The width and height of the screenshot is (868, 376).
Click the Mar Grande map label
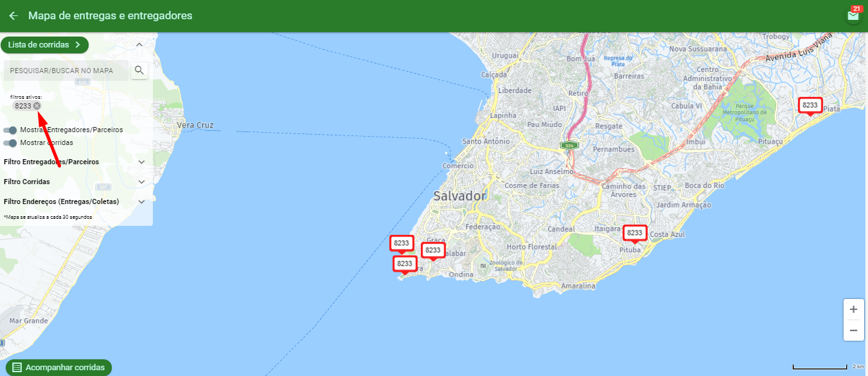tap(29, 320)
